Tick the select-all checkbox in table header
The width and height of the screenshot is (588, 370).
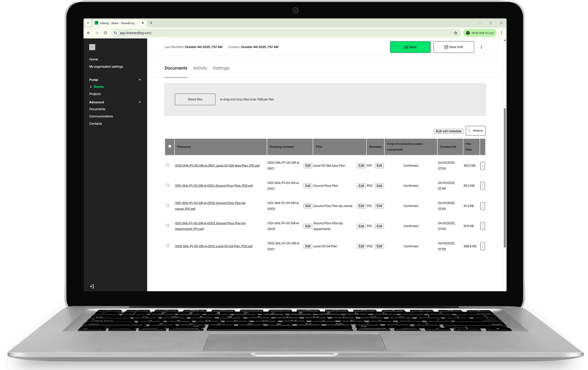(x=170, y=146)
